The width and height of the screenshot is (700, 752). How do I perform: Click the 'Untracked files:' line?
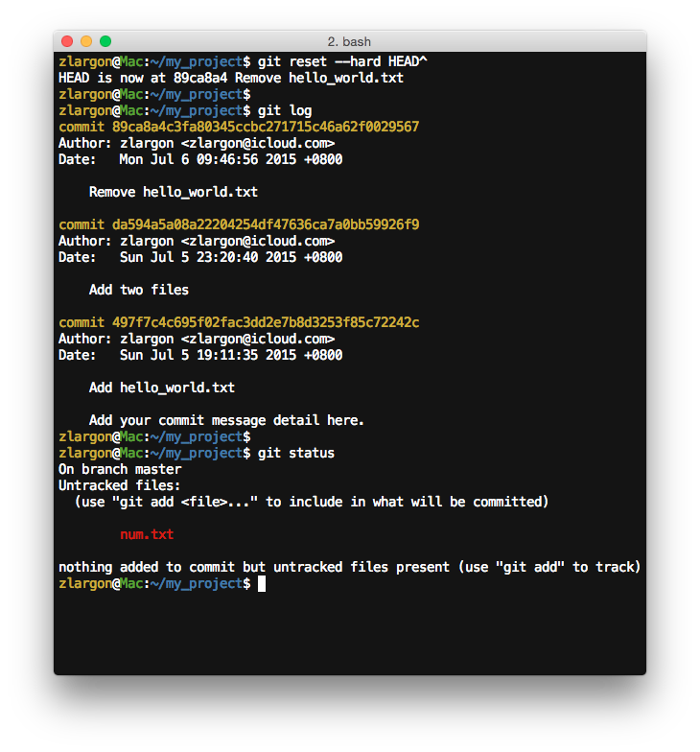click(x=119, y=485)
